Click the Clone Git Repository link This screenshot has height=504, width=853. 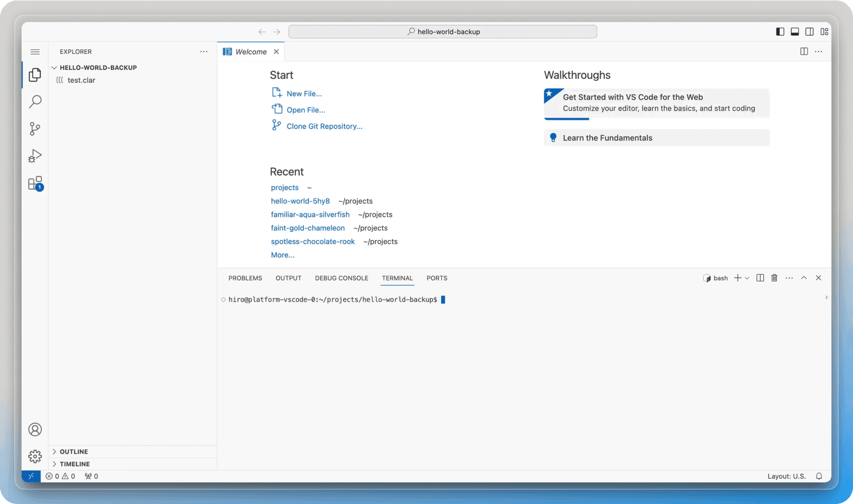click(x=324, y=126)
